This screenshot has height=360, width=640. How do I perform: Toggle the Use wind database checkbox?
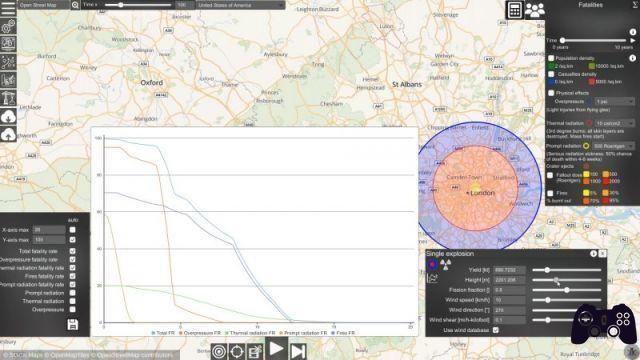point(496,330)
